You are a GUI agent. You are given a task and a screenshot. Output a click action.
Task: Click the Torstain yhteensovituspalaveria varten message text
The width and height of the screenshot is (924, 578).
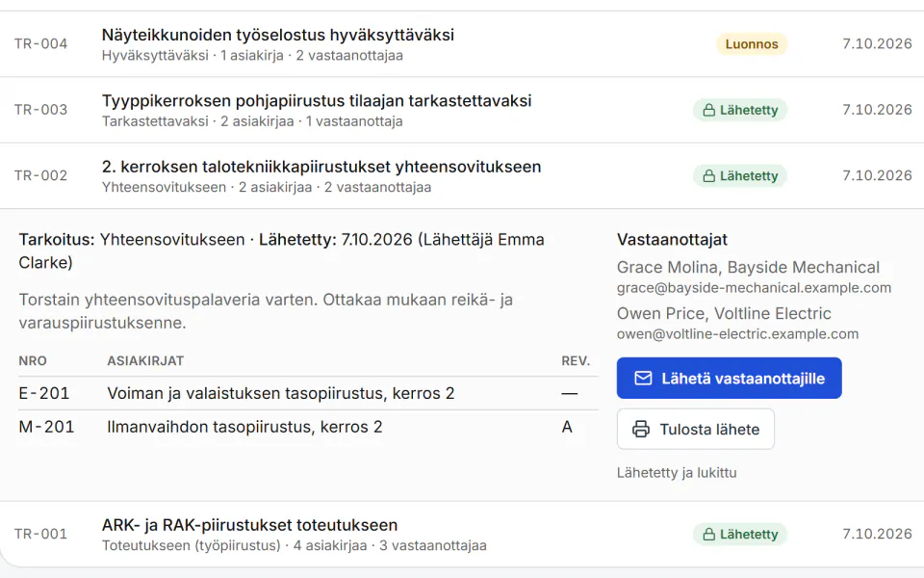click(266, 311)
